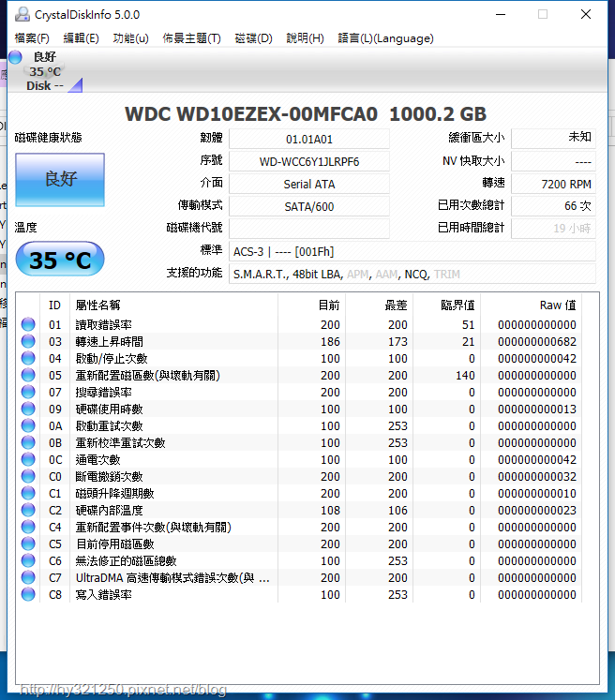Click the 最差 column header
This screenshot has width=615, height=700.
tap(379, 305)
